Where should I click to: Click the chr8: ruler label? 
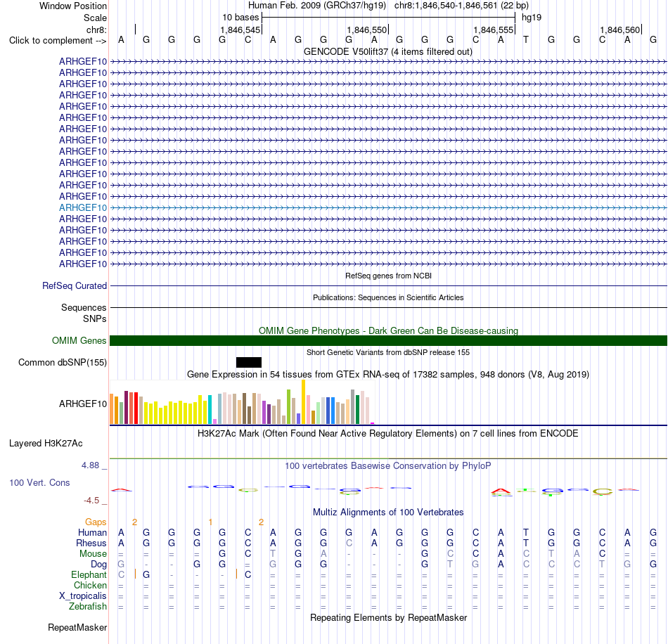point(96,30)
